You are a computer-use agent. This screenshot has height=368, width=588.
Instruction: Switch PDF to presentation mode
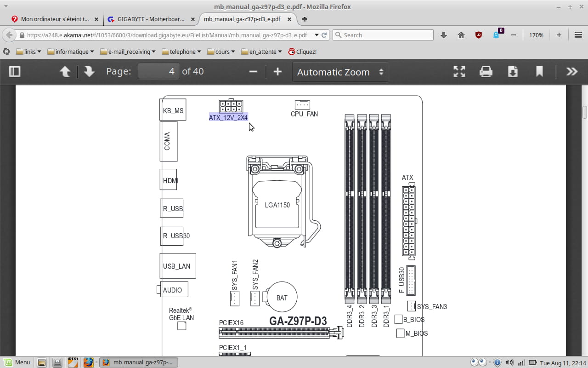(459, 71)
